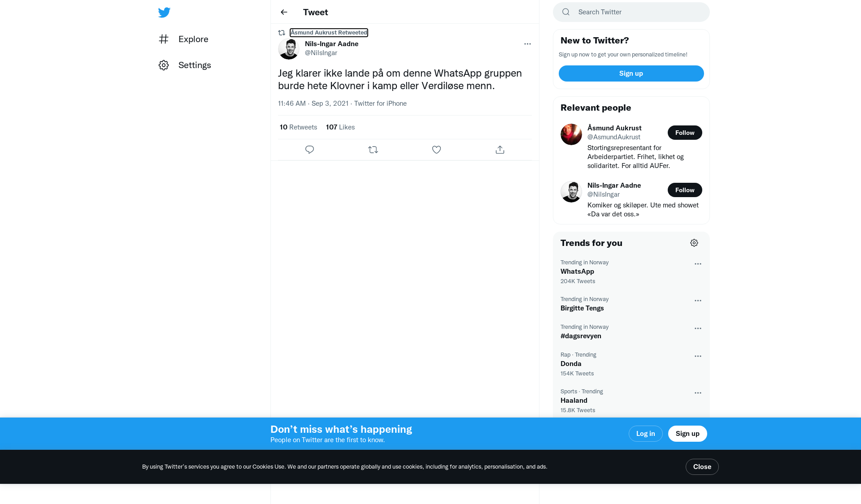Click @NilsIngar handle in Relevant people
This screenshot has height=504, width=861.
(604, 194)
